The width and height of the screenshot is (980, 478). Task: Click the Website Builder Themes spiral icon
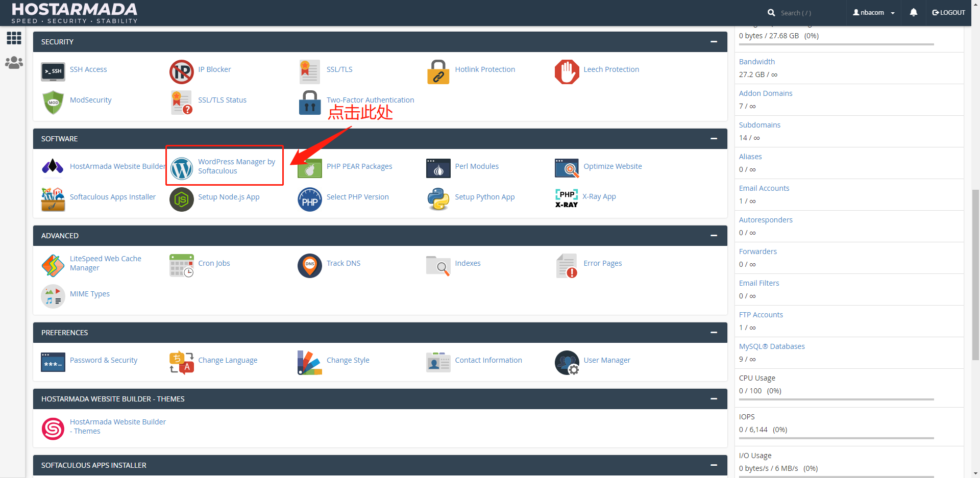click(53, 429)
